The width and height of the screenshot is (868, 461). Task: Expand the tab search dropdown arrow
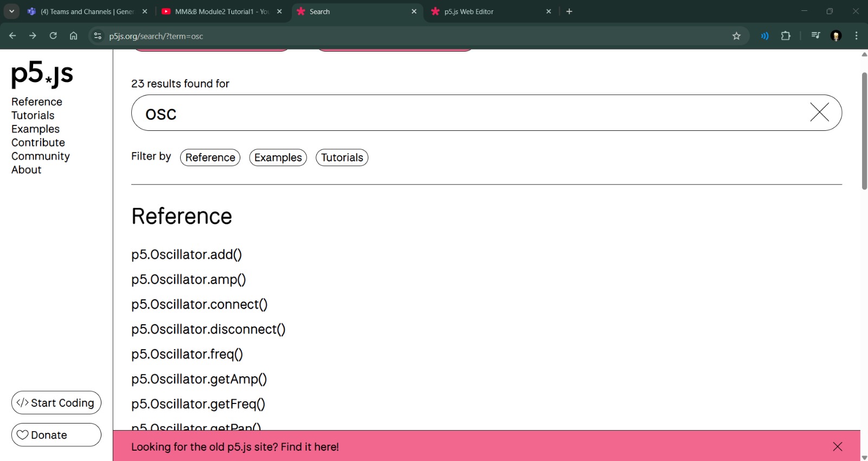[x=11, y=11]
